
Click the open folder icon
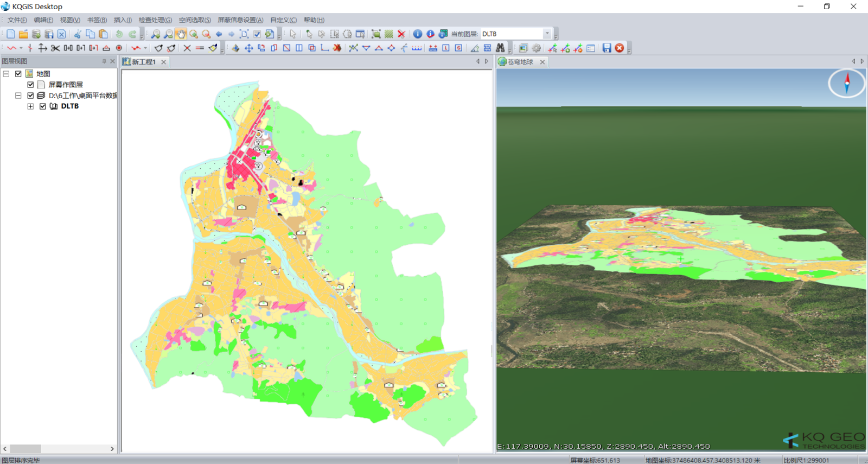(23, 34)
